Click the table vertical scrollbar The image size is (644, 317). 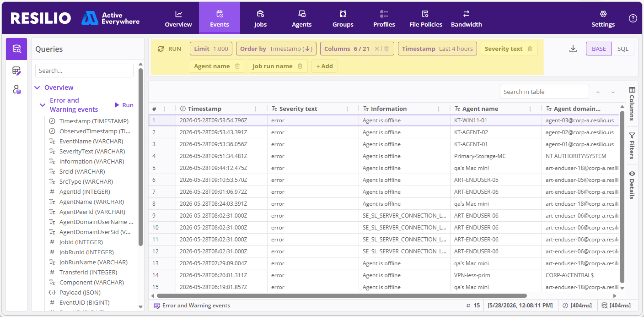tap(622, 197)
